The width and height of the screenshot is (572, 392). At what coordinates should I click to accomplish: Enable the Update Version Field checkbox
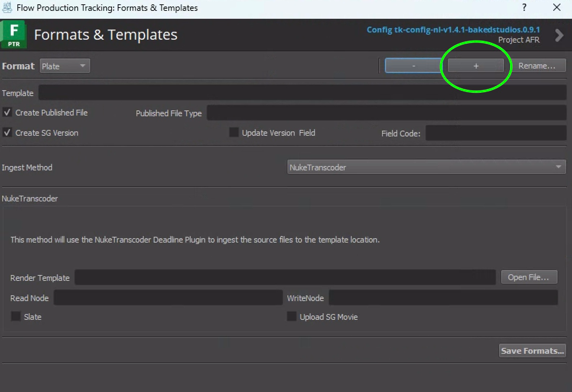pos(234,133)
